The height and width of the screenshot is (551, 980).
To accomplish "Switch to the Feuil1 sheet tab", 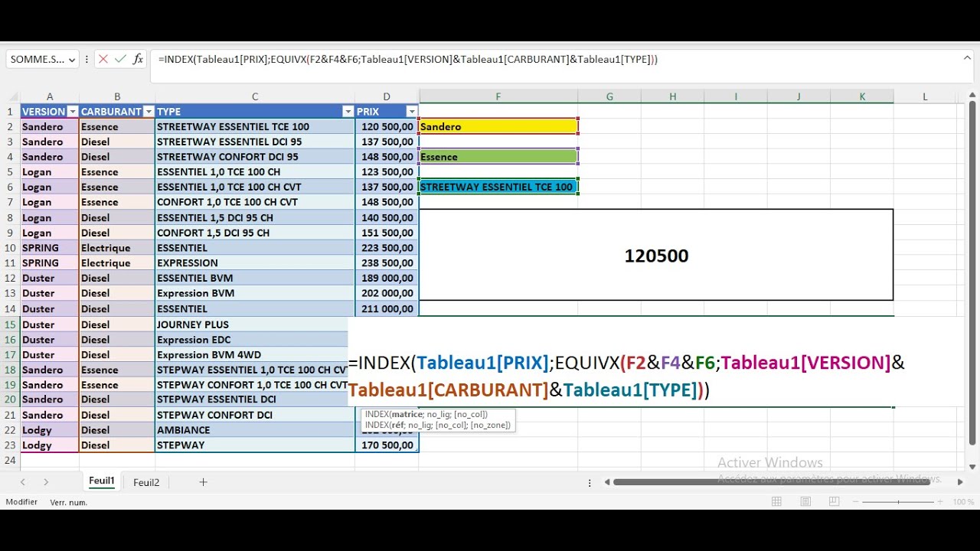I will pos(102,481).
